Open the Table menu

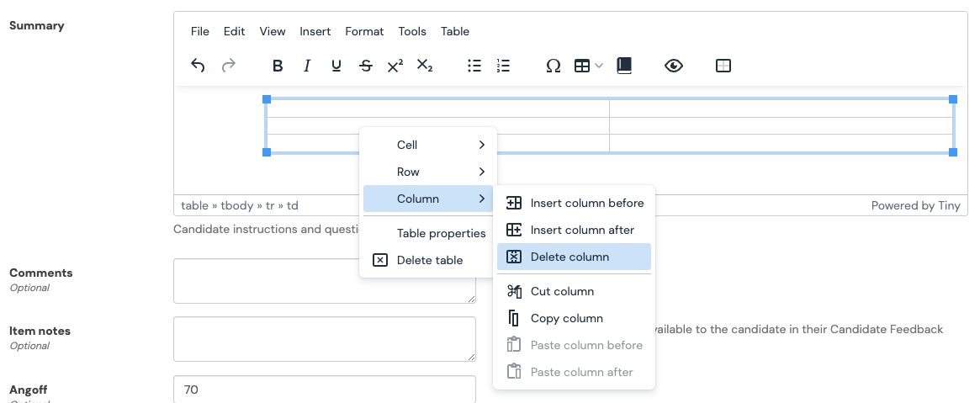(455, 31)
